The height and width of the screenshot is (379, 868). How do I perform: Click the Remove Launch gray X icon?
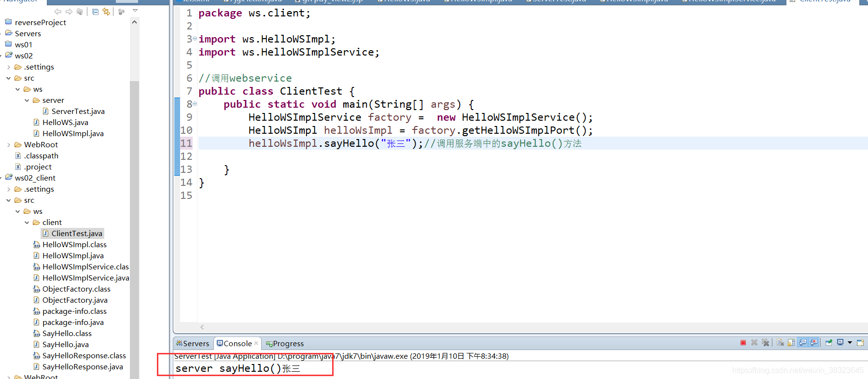755,343
